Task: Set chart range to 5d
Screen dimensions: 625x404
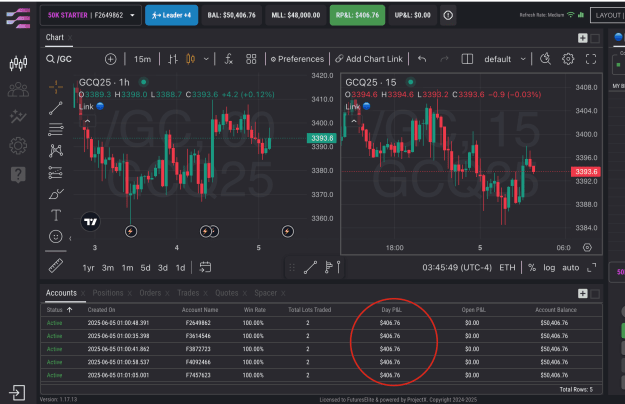Action: point(145,268)
